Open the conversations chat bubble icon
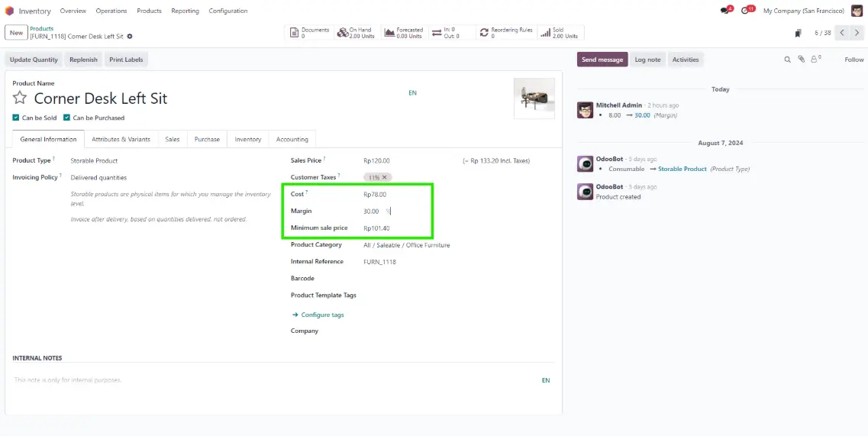 pyautogui.click(x=724, y=11)
